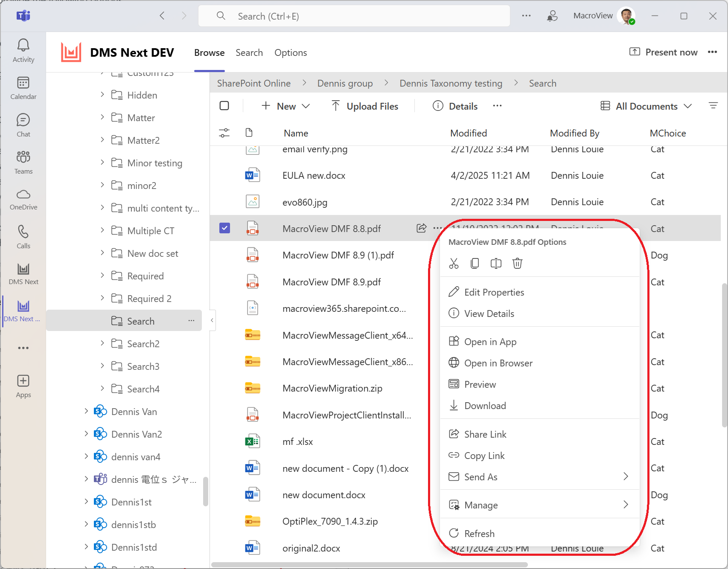Click the column settings sliders icon
This screenshot has height=569, width=728.
pos(224,133)
